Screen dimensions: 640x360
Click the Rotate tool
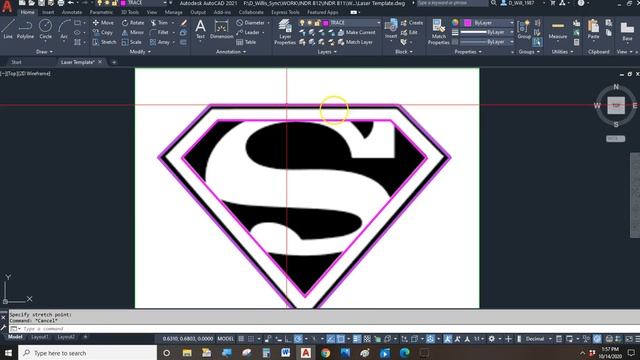pyautogui.click(x=133, y=23)
